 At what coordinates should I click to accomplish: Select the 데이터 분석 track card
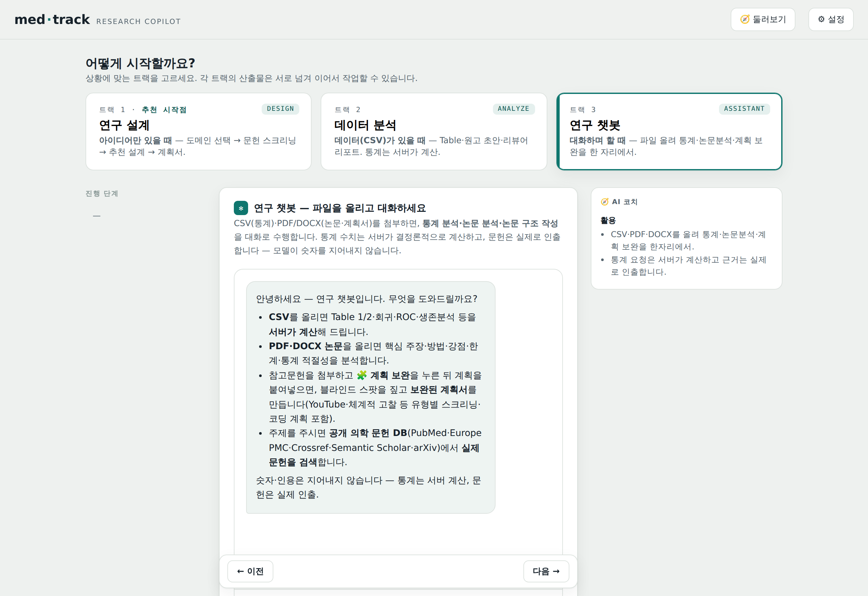(x=434, y=132)
